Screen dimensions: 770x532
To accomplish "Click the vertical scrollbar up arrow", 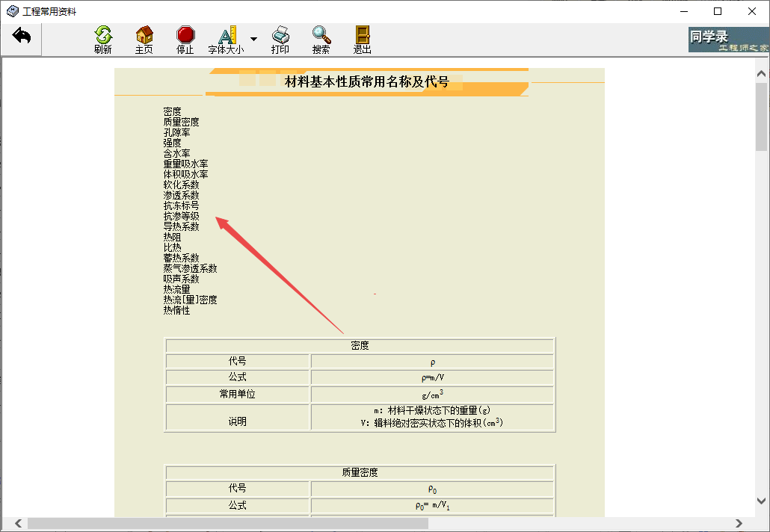I will (762, 74).
